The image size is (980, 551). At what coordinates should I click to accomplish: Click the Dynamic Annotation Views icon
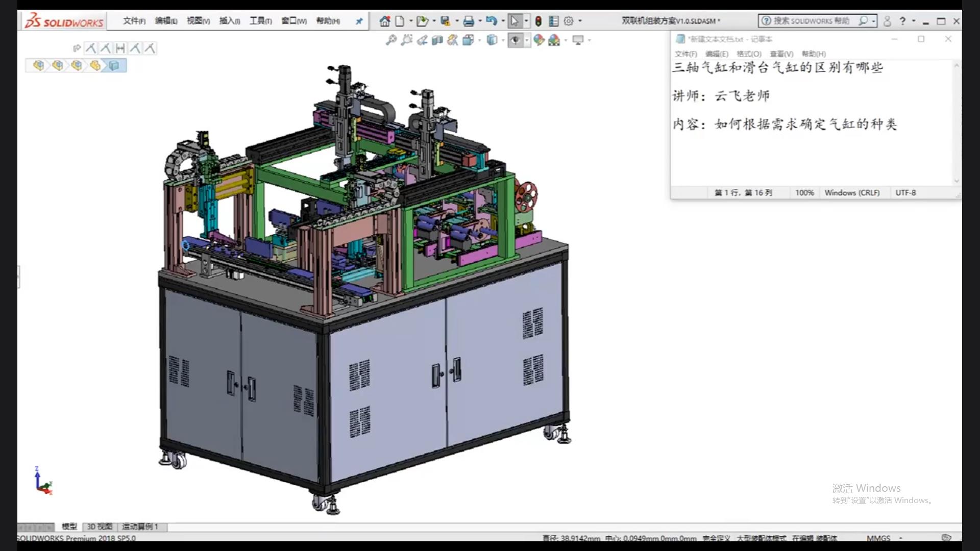(453, 40)
